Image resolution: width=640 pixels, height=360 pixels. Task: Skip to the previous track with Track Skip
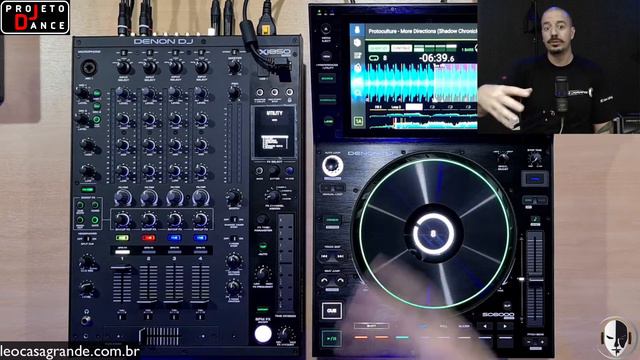tap(324, 256)
